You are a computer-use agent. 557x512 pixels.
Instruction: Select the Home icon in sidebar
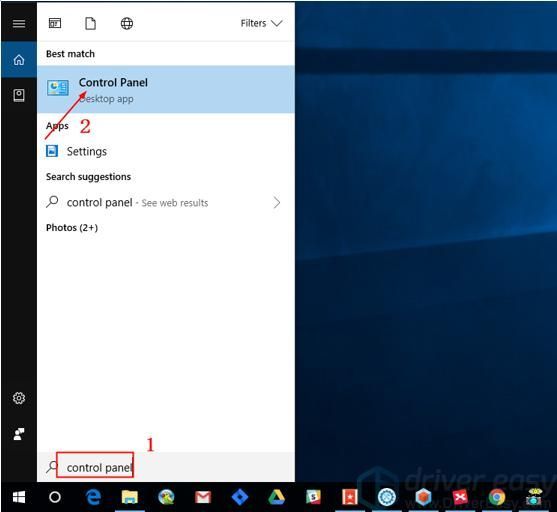pyautogui.click(x=19, y=59)
